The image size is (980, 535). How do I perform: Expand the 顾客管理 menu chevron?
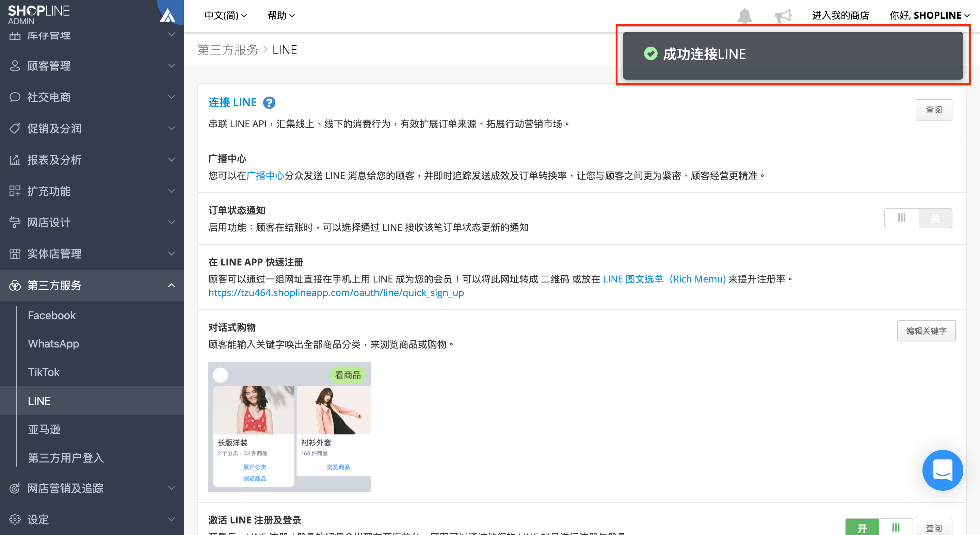[x=172, y=66]
